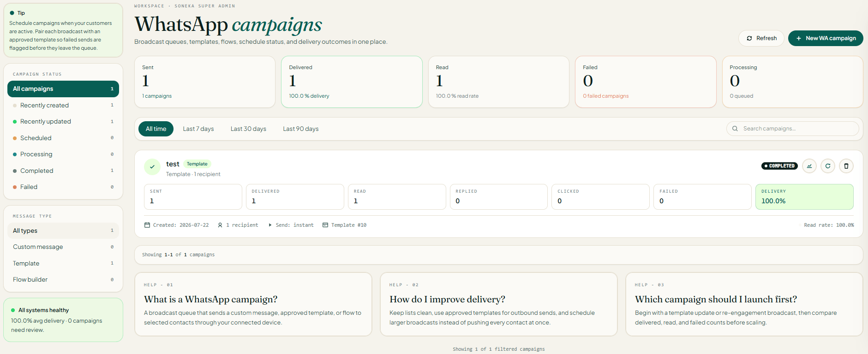868x354 pixels.
Task: Show Failed campaigns in sidebar
Action: 63,187
